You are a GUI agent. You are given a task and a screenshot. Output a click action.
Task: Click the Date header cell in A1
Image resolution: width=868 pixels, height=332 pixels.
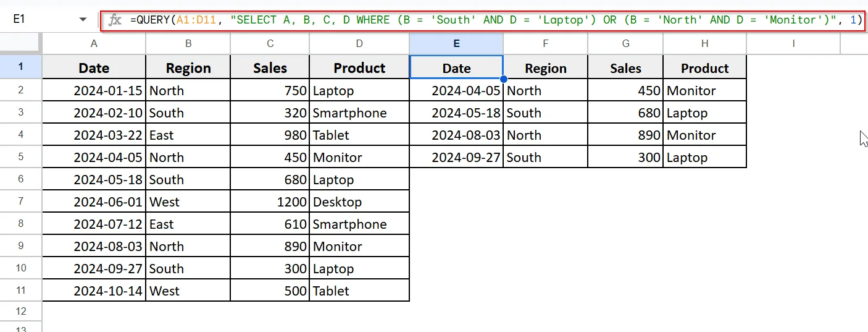94,67
